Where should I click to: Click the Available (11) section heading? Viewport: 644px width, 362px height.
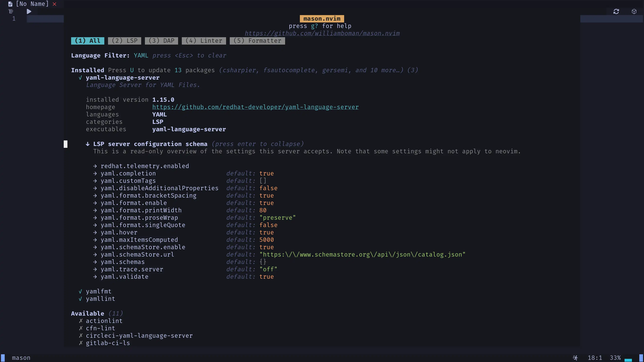tap(97, 314)
